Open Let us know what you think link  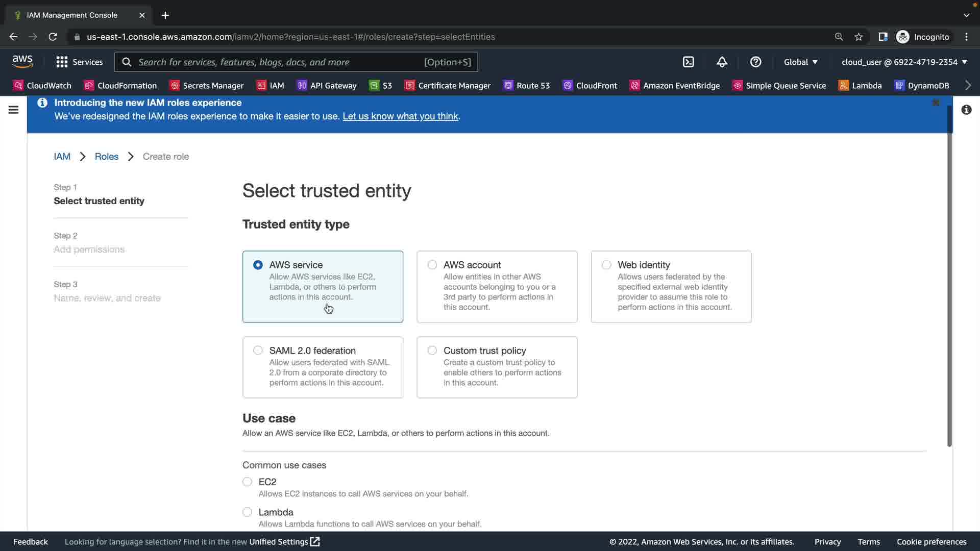[x=400, y=116]
